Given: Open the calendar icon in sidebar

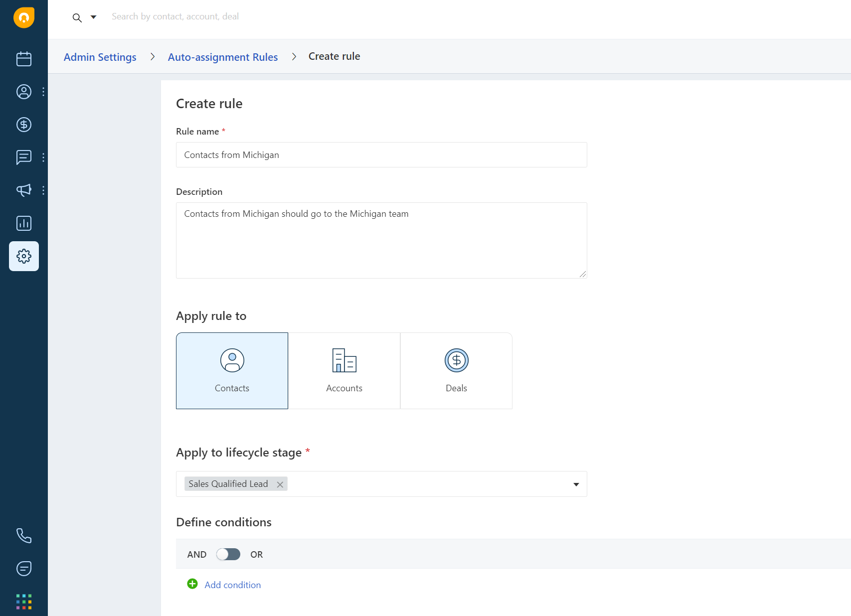Looking at the screenshot, I should pos(23,59).
